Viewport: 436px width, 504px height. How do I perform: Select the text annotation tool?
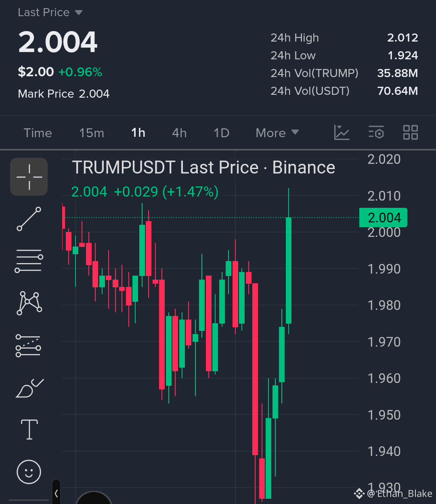tap(29, 429)
